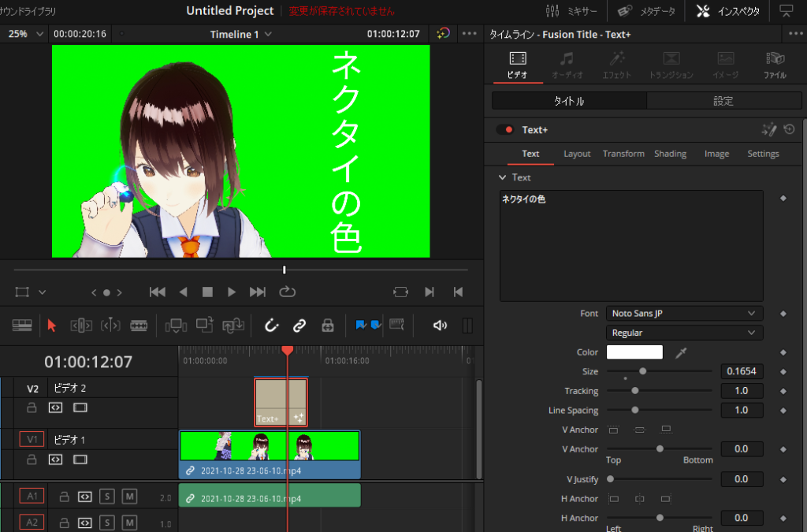Toggle linked selection chain icon

299,326
